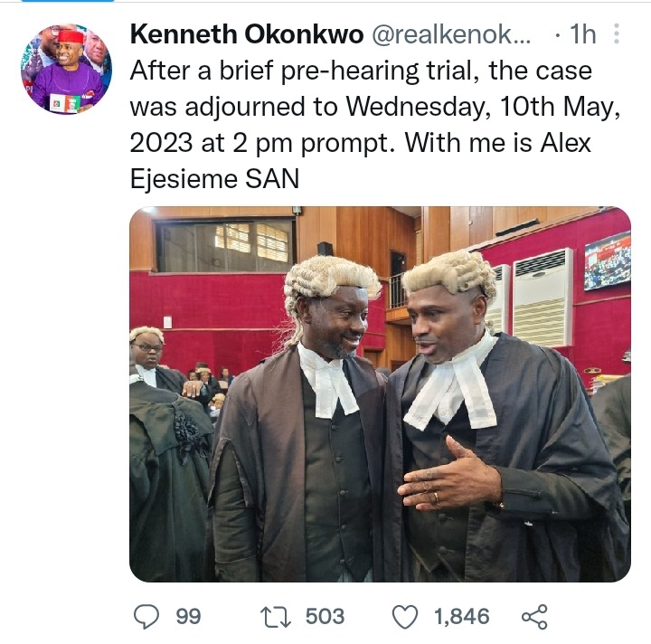Tap the wall TV screen in photo
This screenshot has width=651, height=644.
pos(607,260)
